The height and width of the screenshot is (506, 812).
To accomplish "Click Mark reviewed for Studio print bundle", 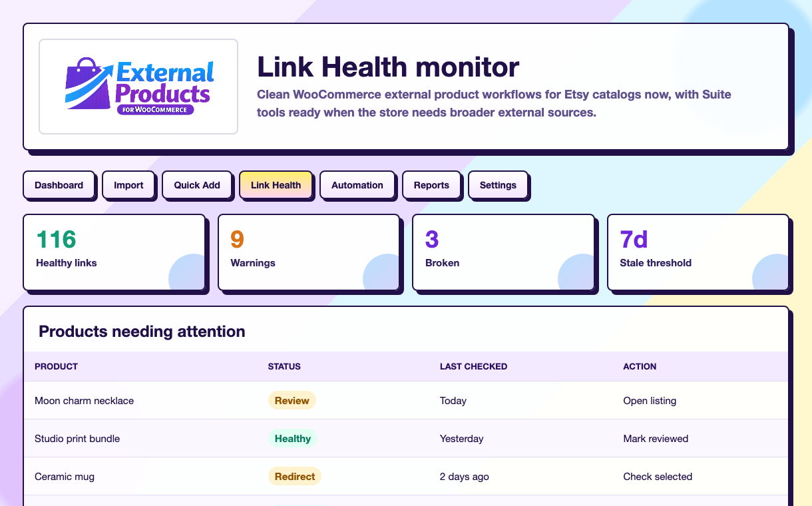I will coord(656,439).
